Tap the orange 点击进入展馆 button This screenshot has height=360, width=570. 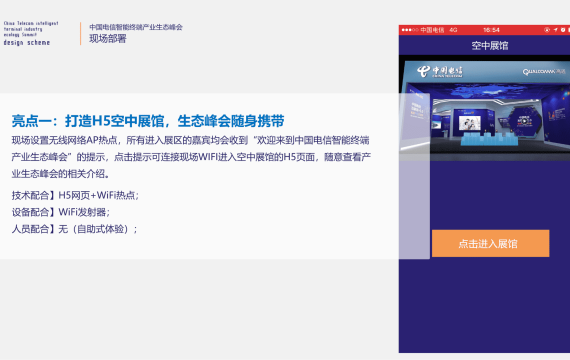coord(490,243)
